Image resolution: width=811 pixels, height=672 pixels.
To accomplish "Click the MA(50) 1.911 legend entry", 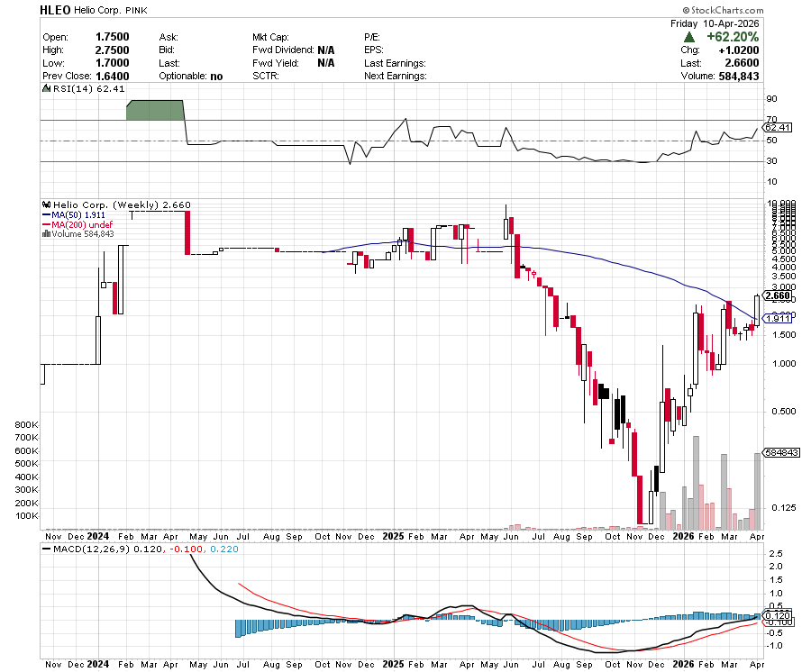I will point(78,215).
